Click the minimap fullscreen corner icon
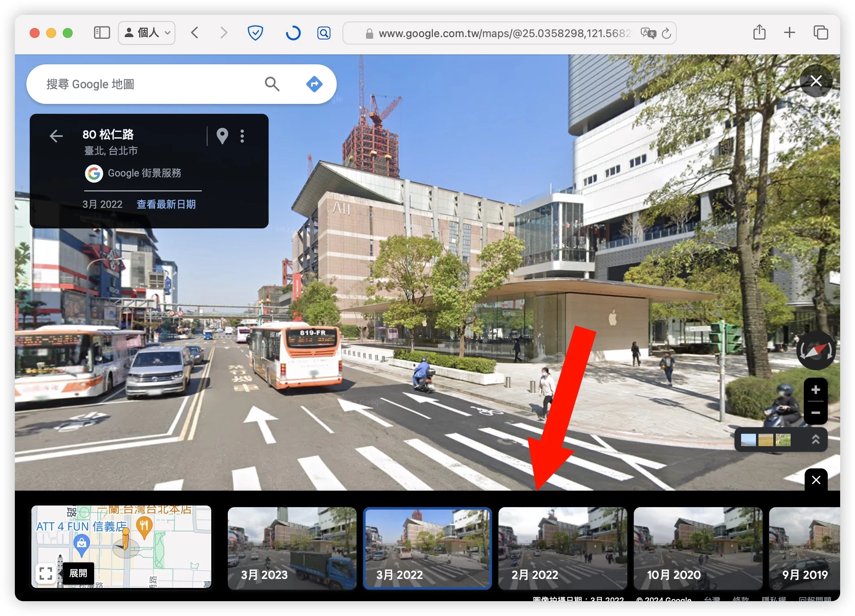 click(46, 573)
